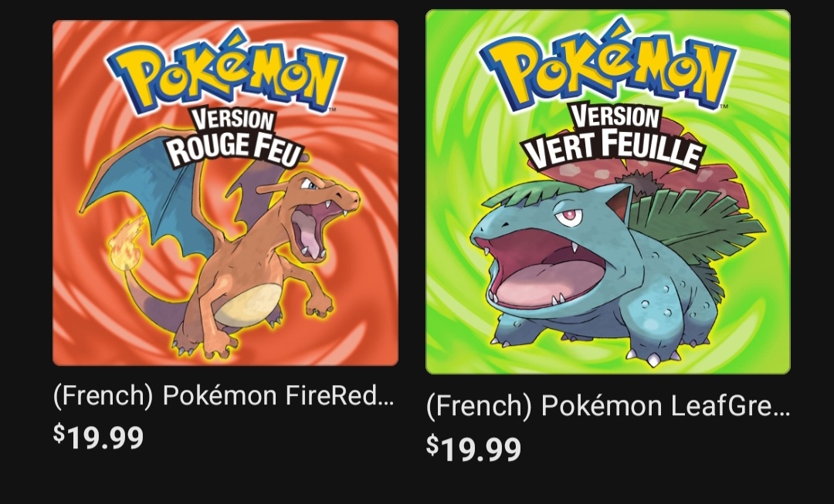Select the $19.99 price under LeafGreen
This screenshot has height=504, width=834.
tap(473, 448)
